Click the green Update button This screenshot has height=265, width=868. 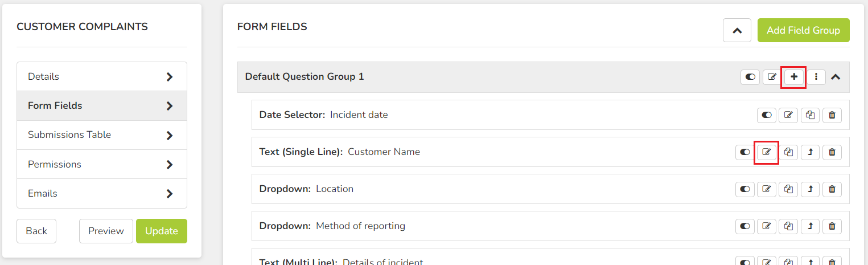point(162,231)
